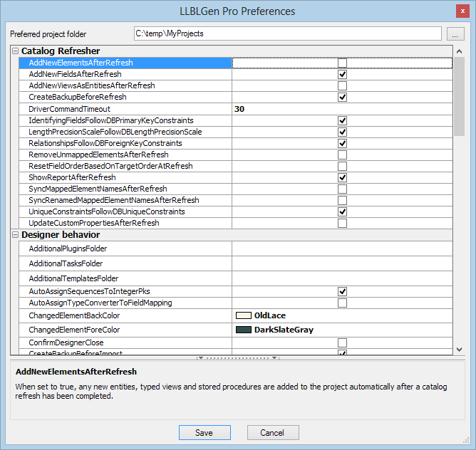Check AddNewViewsAsEntitiesAfterRefresh option

(342, 85)
